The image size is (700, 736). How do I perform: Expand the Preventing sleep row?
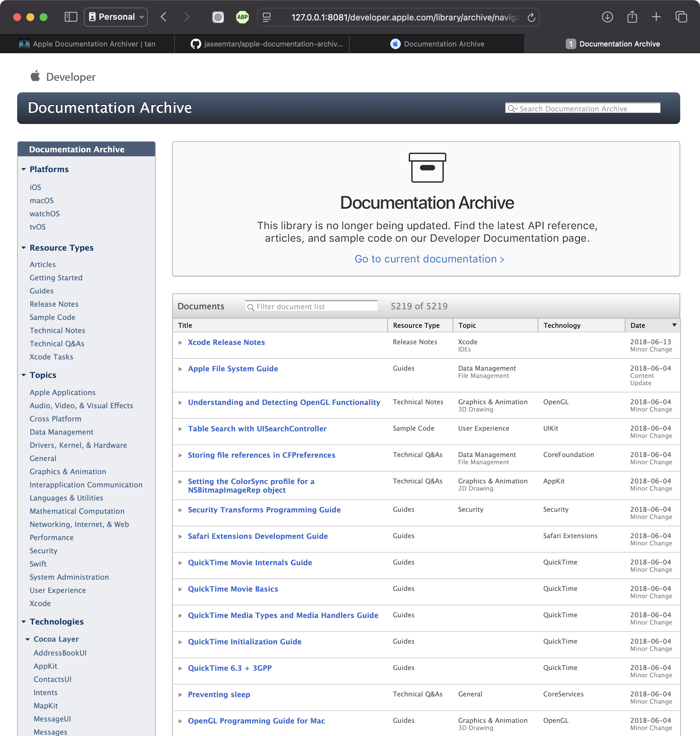(x=180, y=694)
